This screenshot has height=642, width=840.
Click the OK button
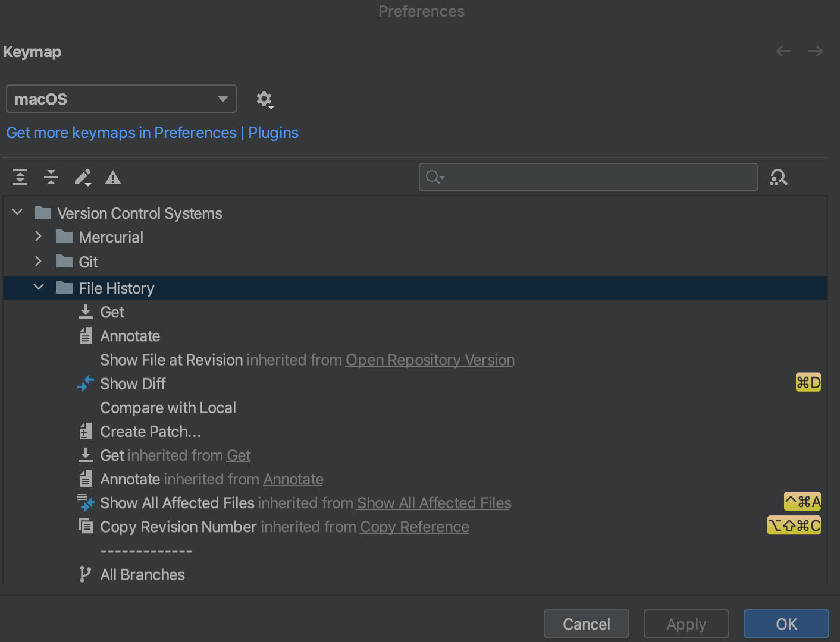(x=786, y=624)
